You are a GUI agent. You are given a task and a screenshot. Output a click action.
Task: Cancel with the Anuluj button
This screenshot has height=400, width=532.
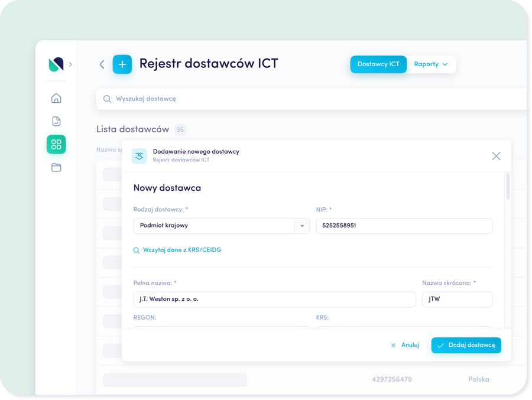(405, 345)
